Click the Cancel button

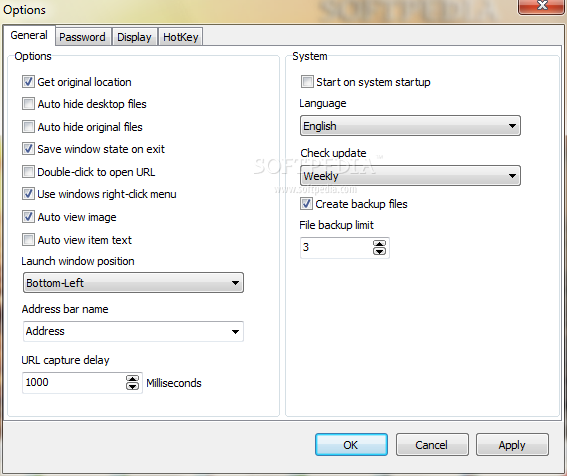coord(432,445)
